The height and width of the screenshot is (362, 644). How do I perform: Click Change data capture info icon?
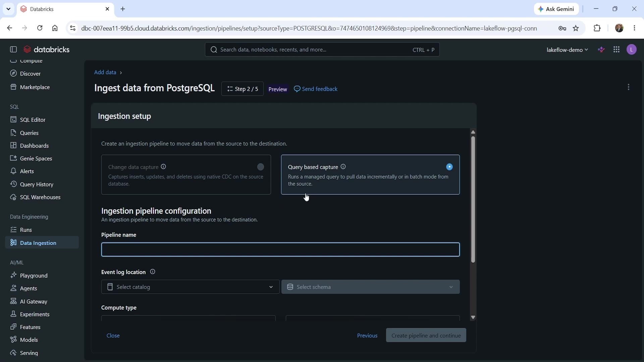coord(163,167)
